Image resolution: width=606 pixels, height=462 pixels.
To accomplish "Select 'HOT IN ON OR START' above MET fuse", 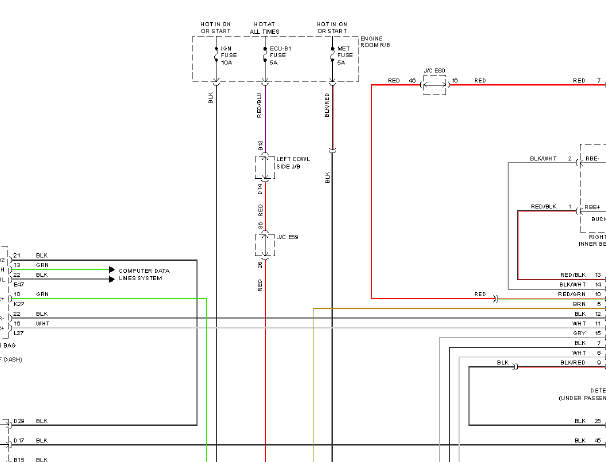I will click(332, 27).
